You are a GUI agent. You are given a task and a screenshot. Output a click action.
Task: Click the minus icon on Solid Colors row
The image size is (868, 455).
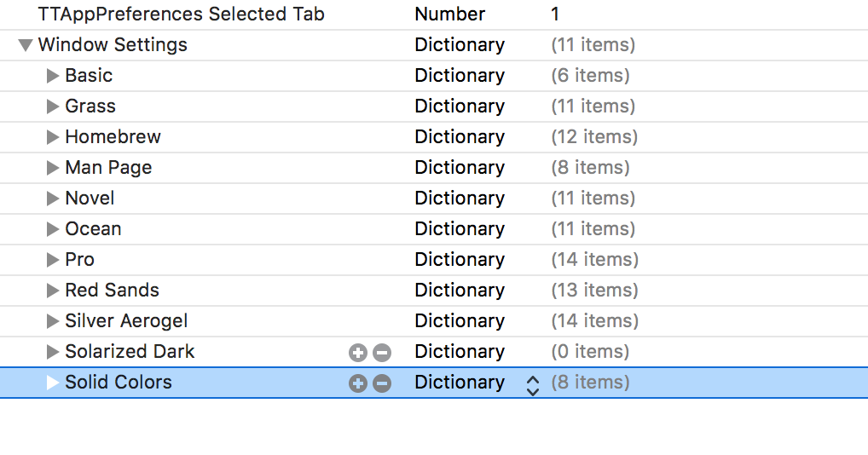click(x=382, y=383)
